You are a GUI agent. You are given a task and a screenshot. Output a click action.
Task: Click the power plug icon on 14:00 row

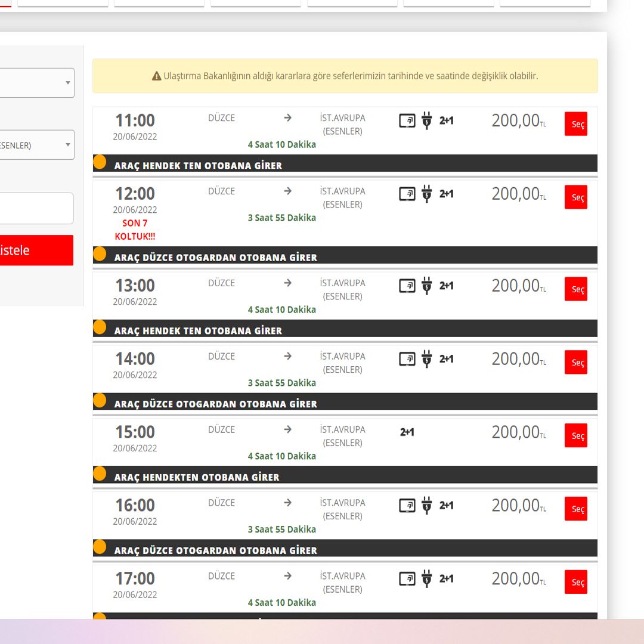click(427, 358)
